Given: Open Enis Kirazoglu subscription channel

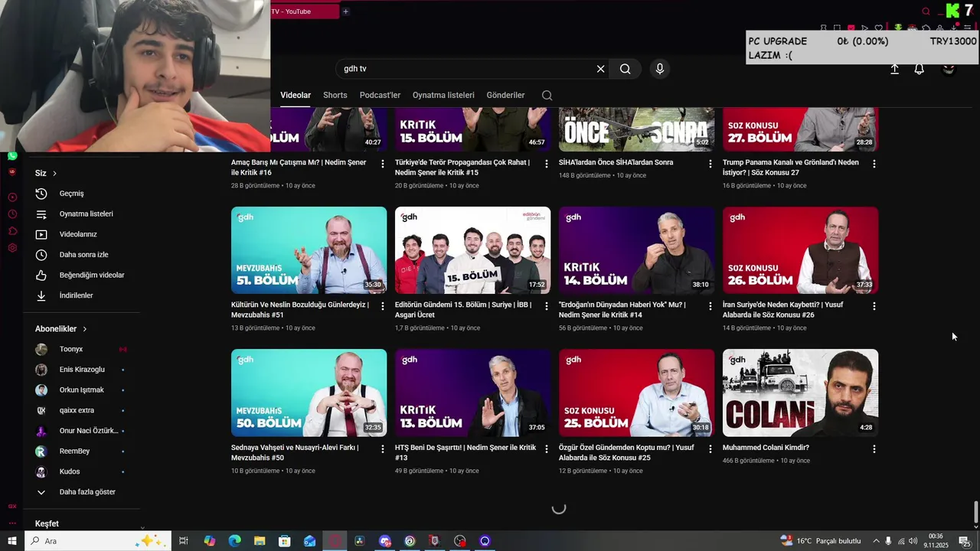Looking at the screenshot, I should (x=81, y=370).
